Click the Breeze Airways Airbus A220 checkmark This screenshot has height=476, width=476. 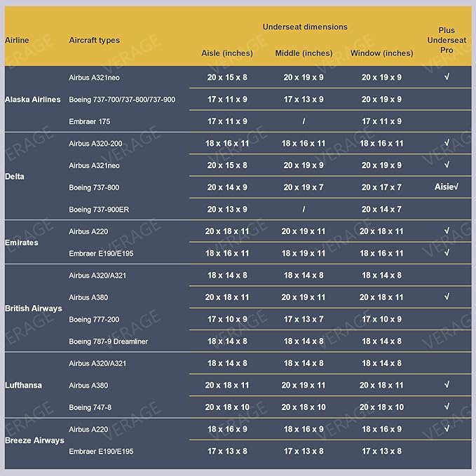[x=447, y=428]
